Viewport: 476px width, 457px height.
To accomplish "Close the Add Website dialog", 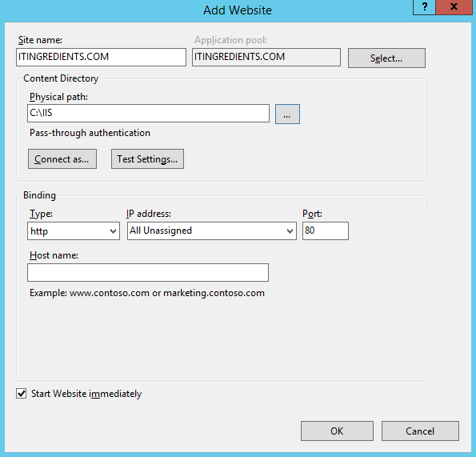I will (454, 6).
